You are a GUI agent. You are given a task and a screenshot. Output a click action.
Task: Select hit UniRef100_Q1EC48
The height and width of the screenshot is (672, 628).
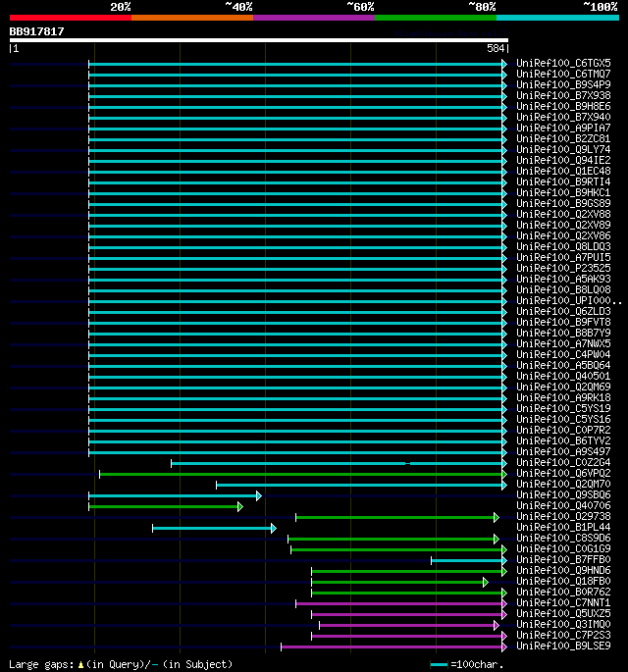click(563, 171)
